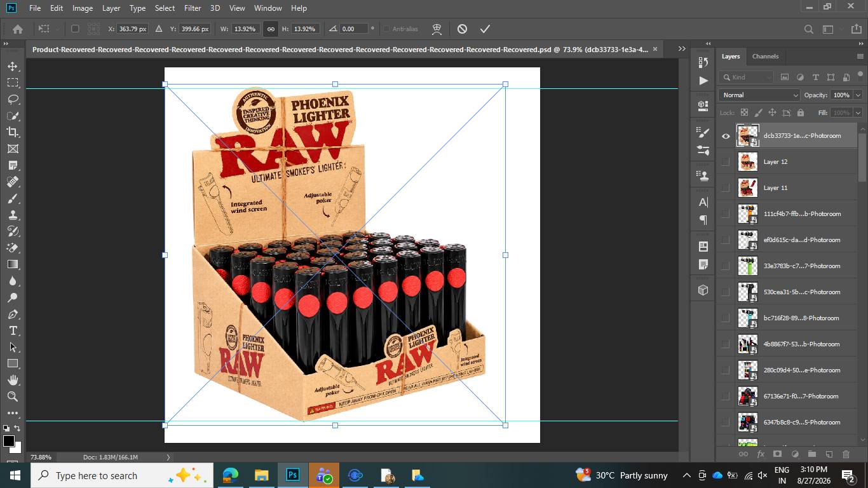The height and width of the screenshot is (488, 868).
Task: Commit transform with the checkmark icon
Action: click(x=485, y=29)
